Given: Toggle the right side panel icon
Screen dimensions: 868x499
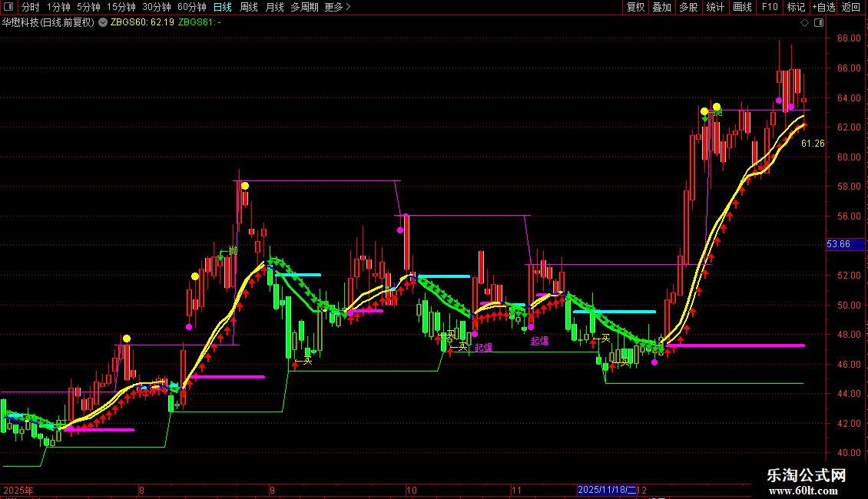Looking at the screenshot, I should [820, 23].
